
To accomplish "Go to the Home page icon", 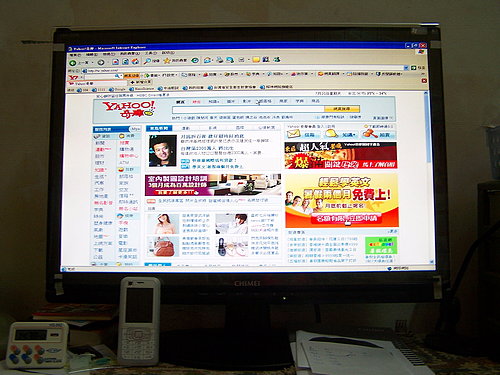I will pos(135,61).
